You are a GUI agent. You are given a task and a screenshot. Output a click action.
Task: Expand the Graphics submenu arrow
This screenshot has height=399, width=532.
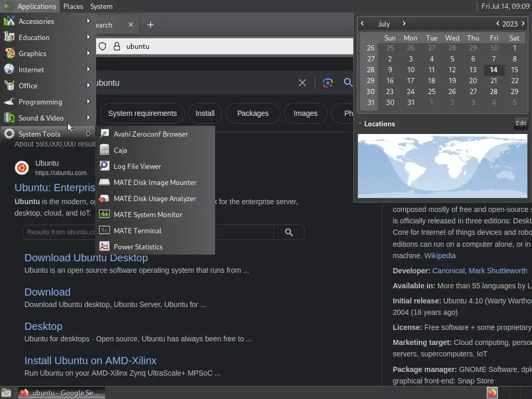click(x=88, y=54)
